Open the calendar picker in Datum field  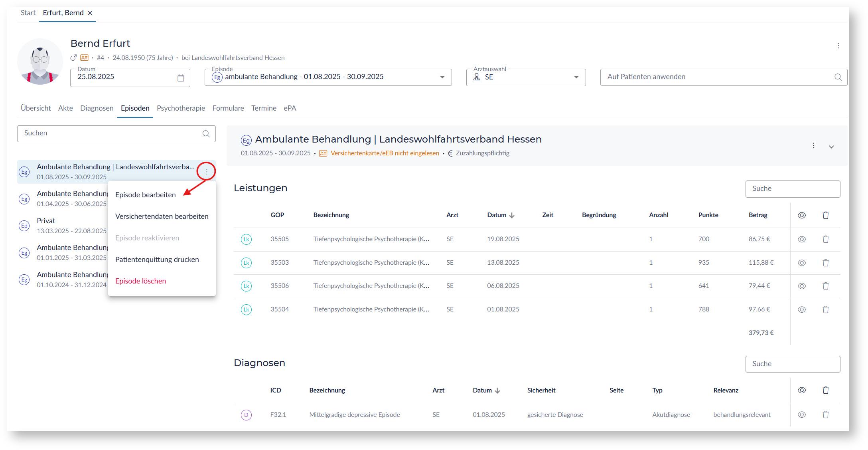coord(181,78)
